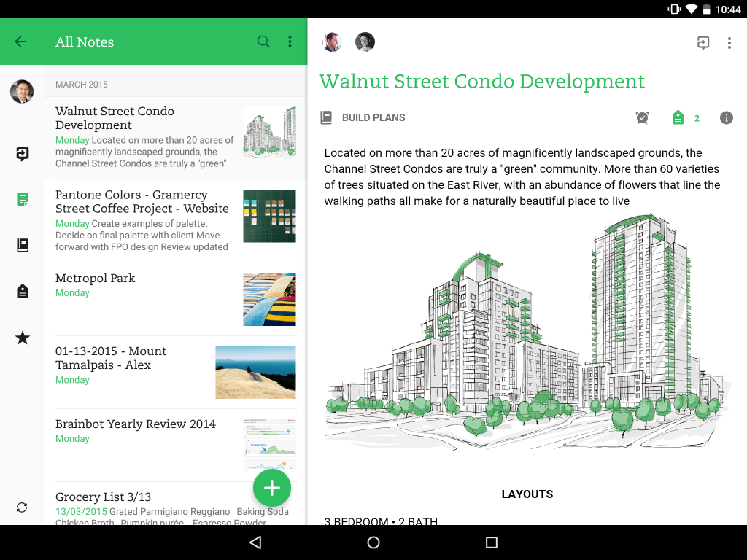Image resolution: width=747 pixels, height=560 pixels.
Task: Show note info details icon
Action: point(726,117)
